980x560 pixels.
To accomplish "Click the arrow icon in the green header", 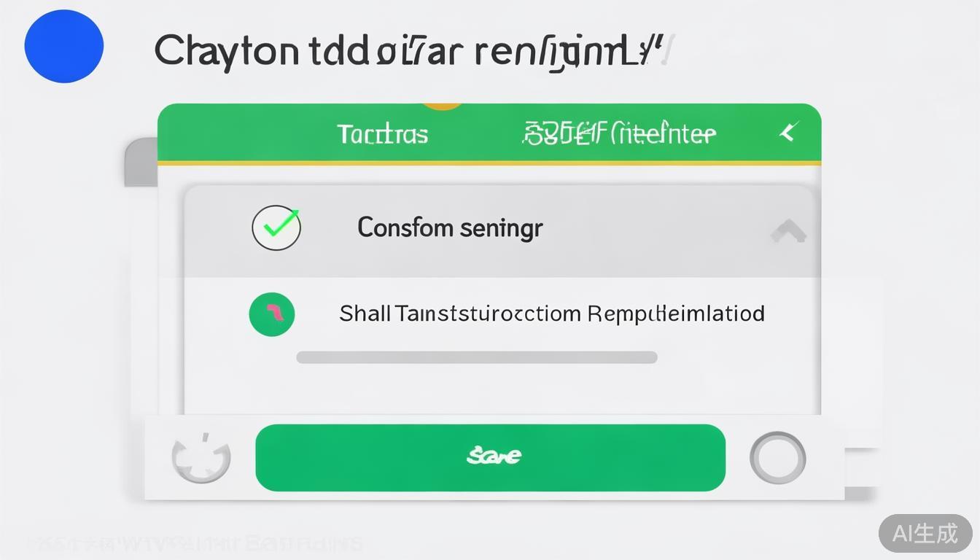I will coord(788,132).
